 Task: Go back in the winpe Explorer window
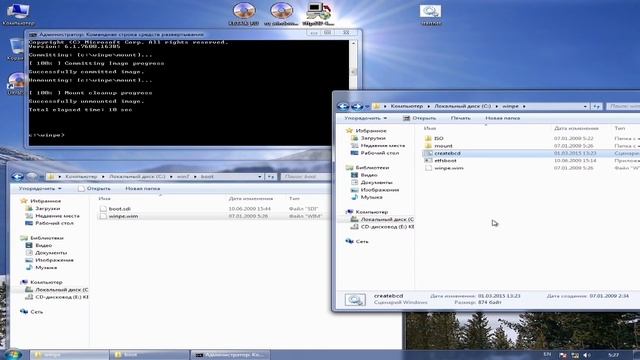click(x=343, y=107)
